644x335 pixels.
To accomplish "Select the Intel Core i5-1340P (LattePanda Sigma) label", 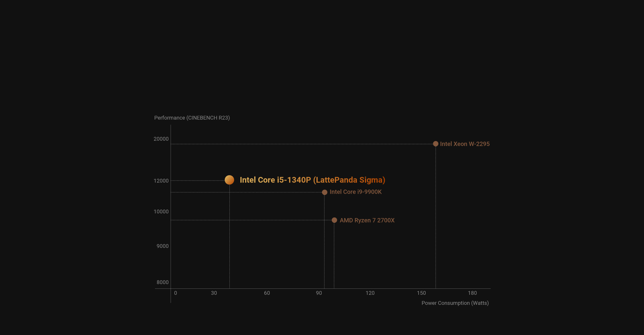I will 312,180.
